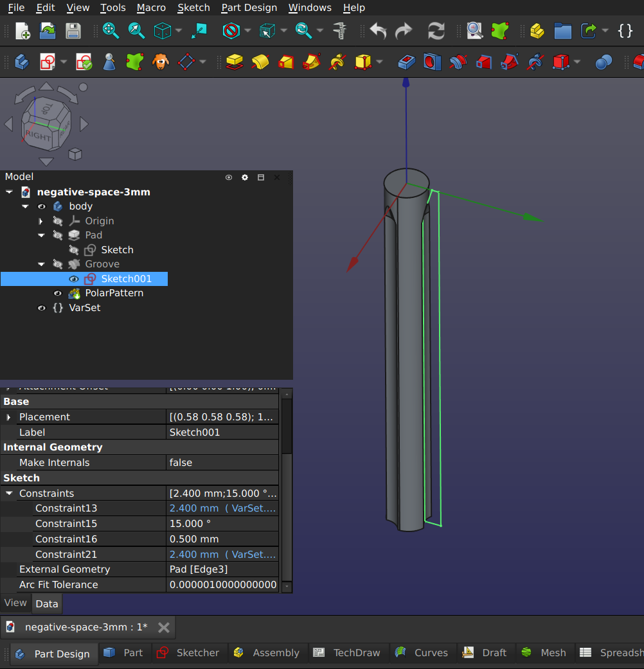Click the blue Create Group folder icon
Screen dimensions: 644x669
coord(562,31)
